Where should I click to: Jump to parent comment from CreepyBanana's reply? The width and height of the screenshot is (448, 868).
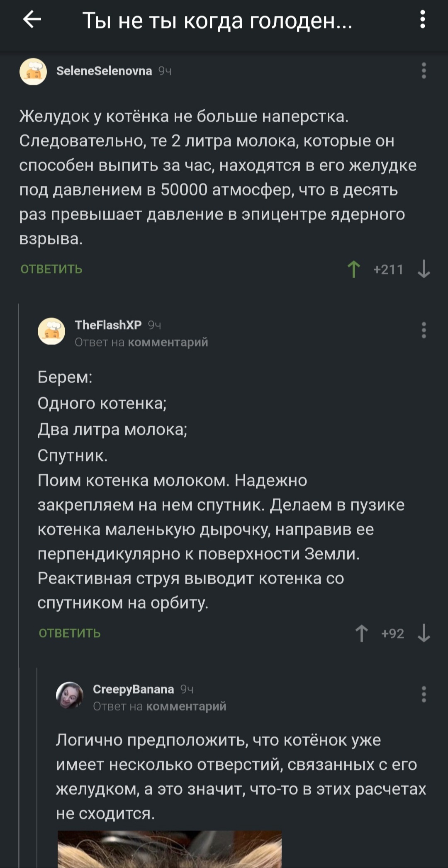point(186,706)
